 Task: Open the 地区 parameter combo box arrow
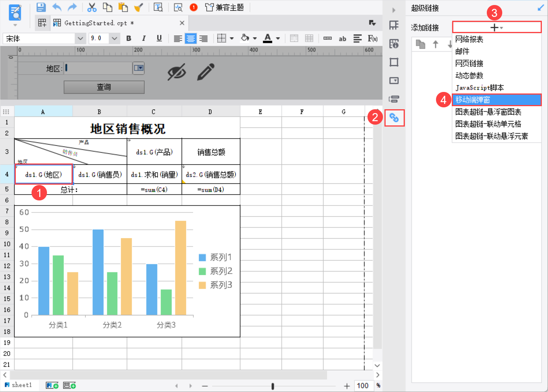coord(139,68)
